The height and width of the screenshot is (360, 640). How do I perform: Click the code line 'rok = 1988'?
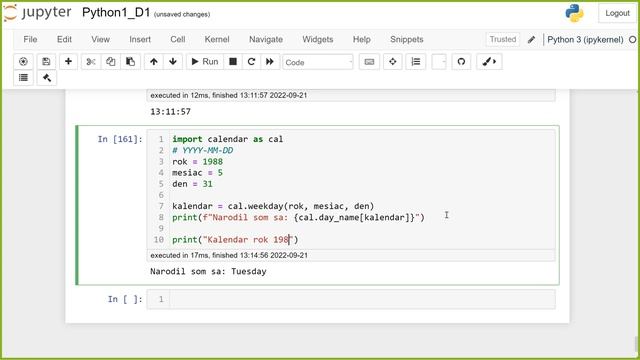197,162
